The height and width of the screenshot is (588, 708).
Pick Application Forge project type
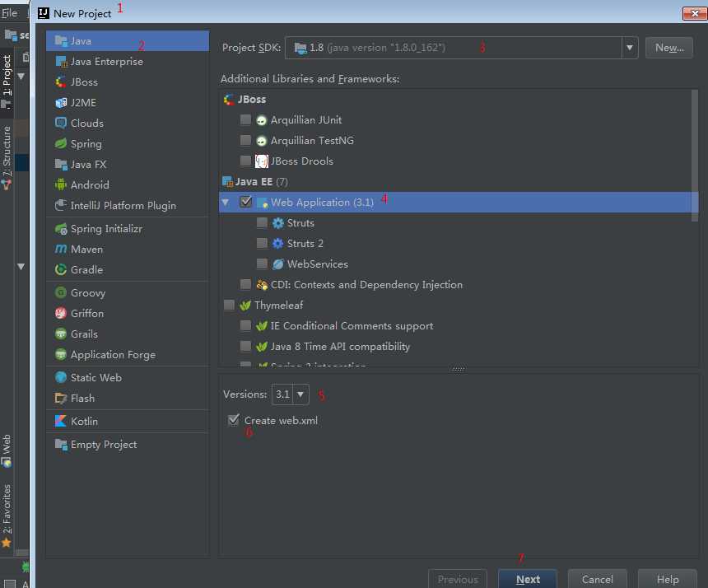click(128, 355)
